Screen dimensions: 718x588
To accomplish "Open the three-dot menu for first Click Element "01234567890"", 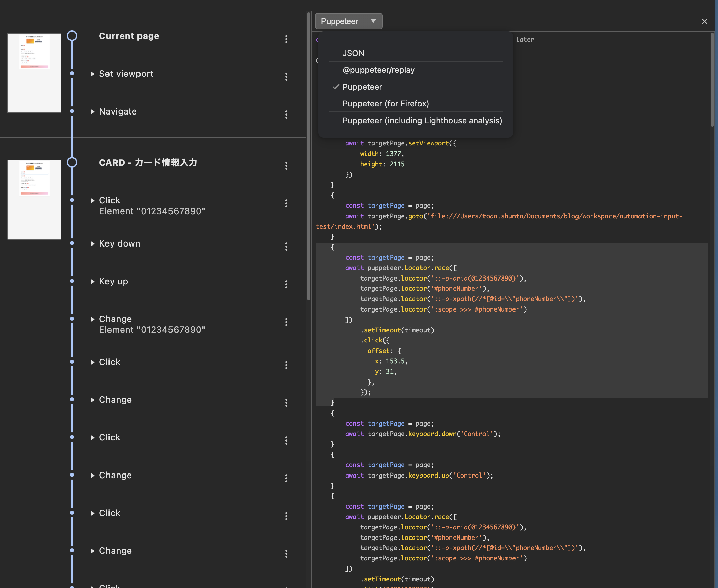I will (286, 203).
